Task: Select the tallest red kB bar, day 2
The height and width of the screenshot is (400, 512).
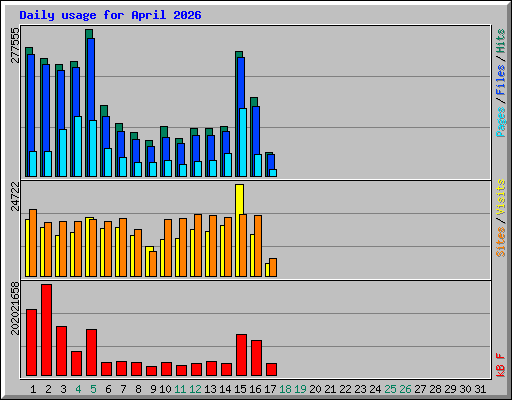Action: coord(46,330)
